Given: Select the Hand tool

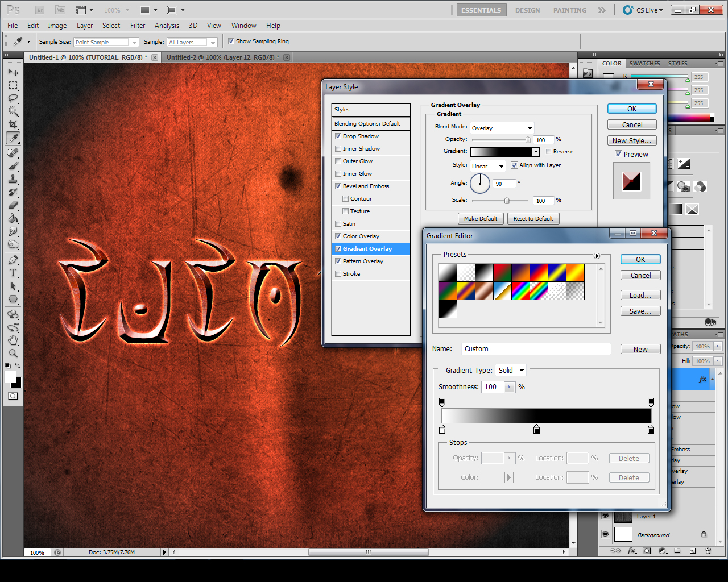Looking at the screenshot, I should [13, 340].
